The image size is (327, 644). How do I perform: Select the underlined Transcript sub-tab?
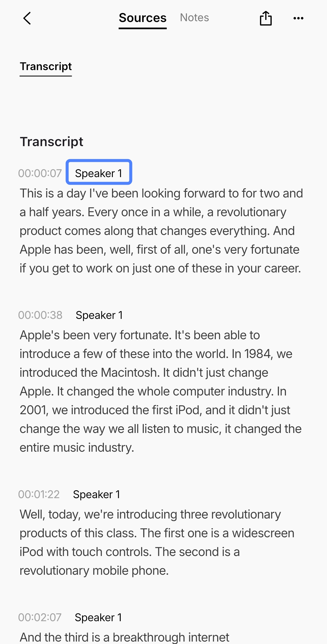point(46,67)
